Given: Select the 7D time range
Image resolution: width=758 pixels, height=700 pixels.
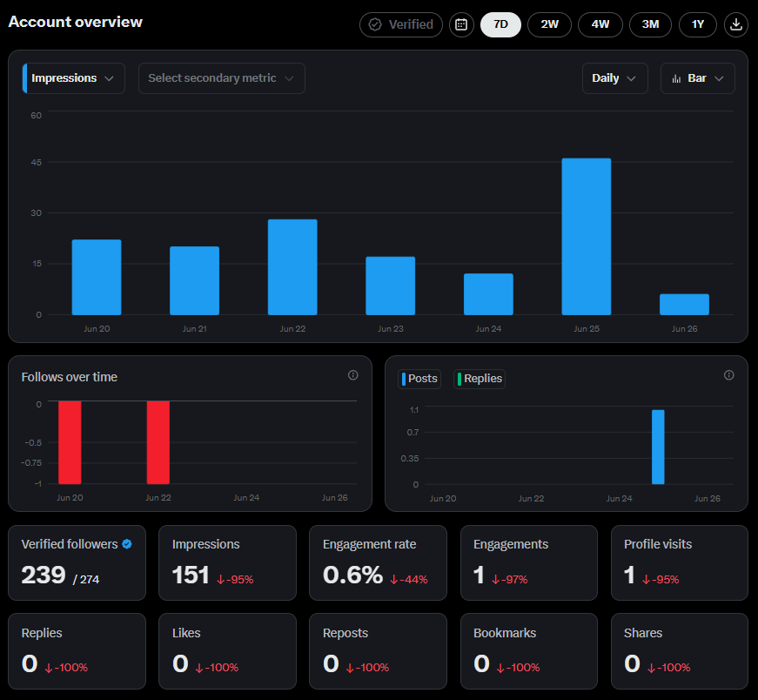Looking at the screenshot, I should click(500, 24).
